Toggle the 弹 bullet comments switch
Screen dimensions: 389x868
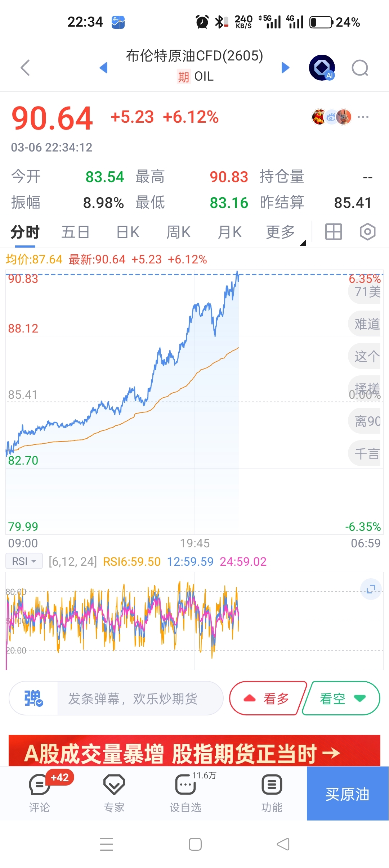click(x=33, y=698)
